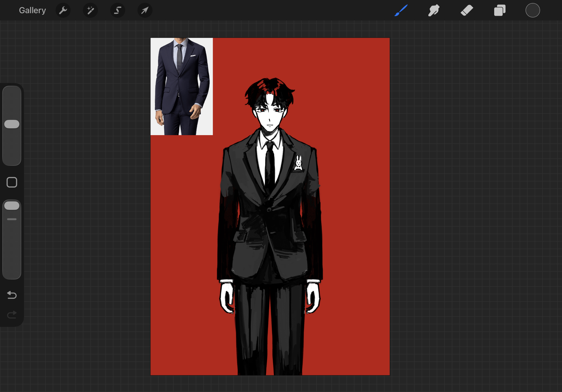Viewport: 562px width, 392px height.
Task: Select the Eraser tool
Action: tap(467, 10)
